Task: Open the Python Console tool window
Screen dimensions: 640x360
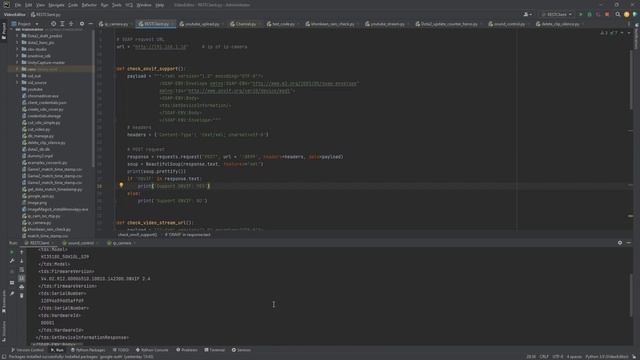Action: (152, 350)
